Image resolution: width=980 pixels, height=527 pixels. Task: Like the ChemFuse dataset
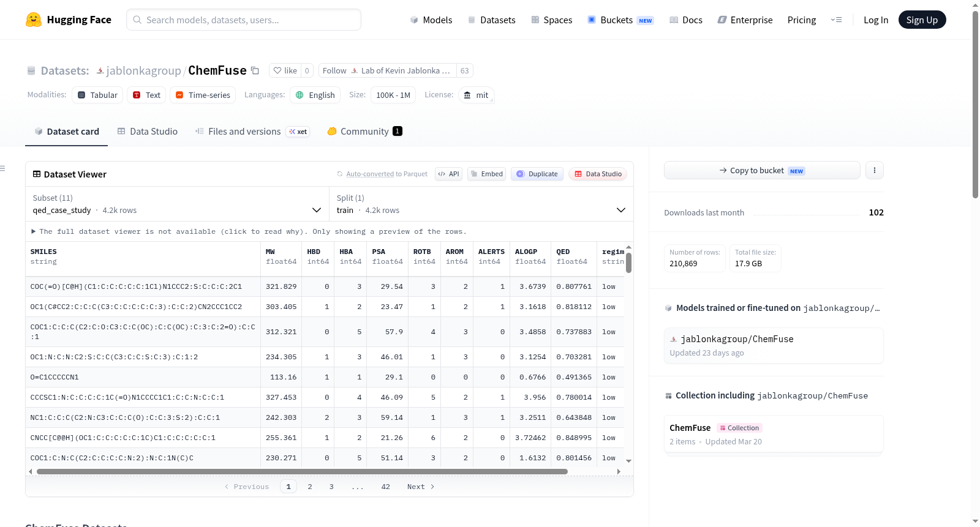285,70
